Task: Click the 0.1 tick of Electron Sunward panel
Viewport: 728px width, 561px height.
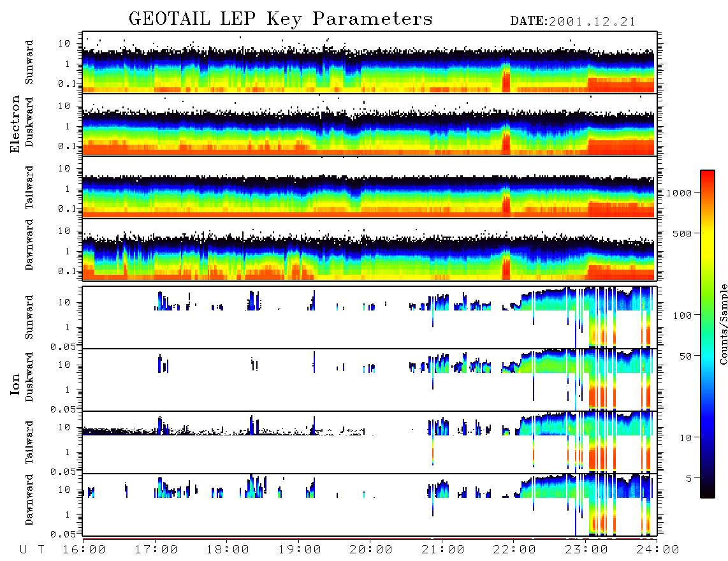Action: (67, 84)
